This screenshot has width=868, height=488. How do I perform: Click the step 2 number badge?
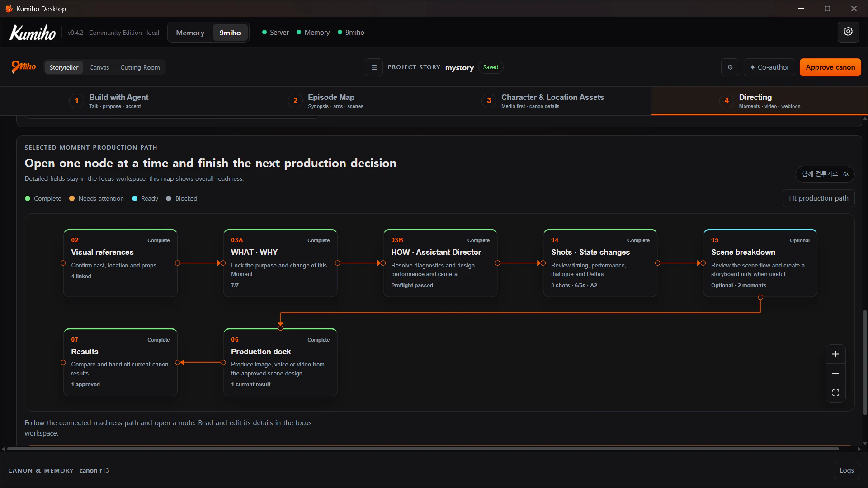295,100
